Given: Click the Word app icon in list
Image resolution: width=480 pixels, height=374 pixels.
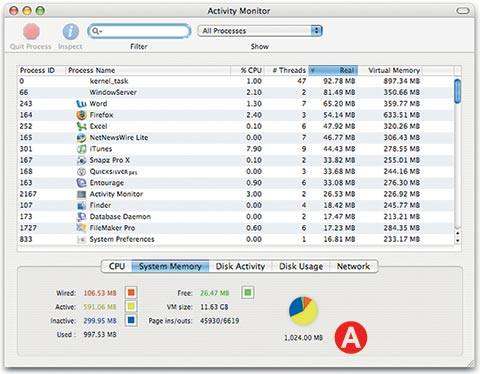Looking at the screenshot, I should tap(81, 104).
